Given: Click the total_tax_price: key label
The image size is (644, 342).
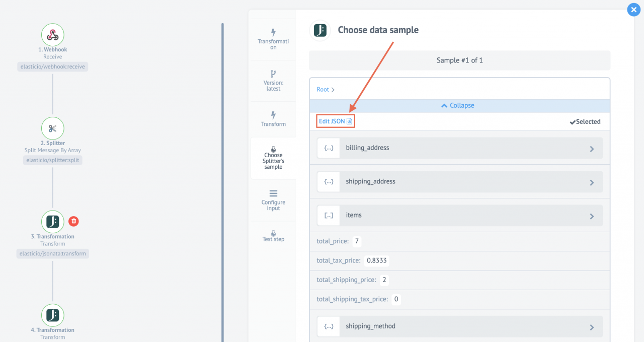Looking at the screenshot, I should (339, 260).
